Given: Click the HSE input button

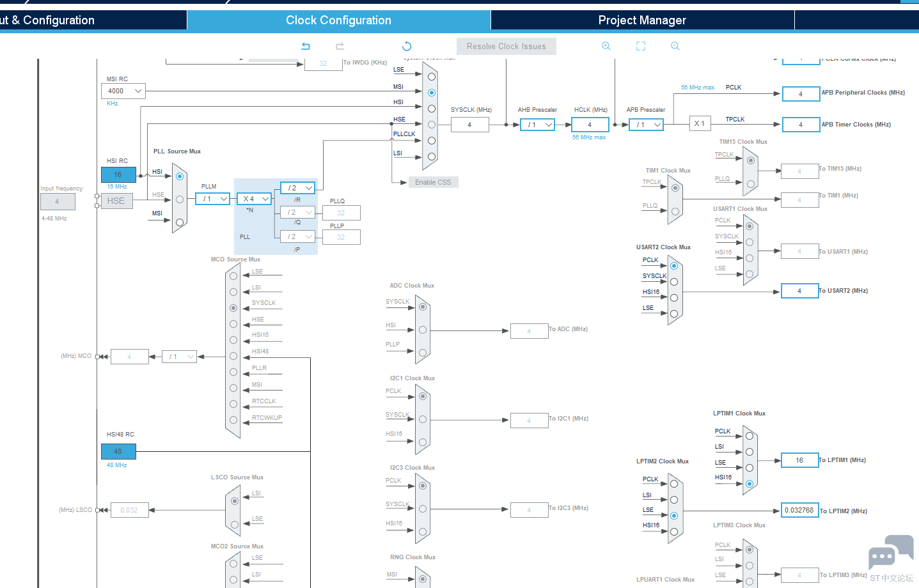Looking at the screenshot, I should pyautogui.click(x=116, y=201).
